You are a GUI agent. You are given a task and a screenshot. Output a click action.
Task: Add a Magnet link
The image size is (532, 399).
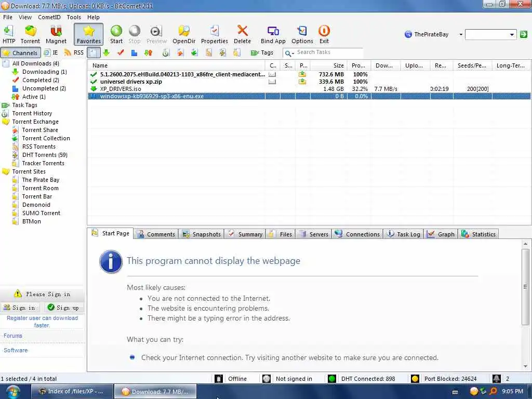56,34
